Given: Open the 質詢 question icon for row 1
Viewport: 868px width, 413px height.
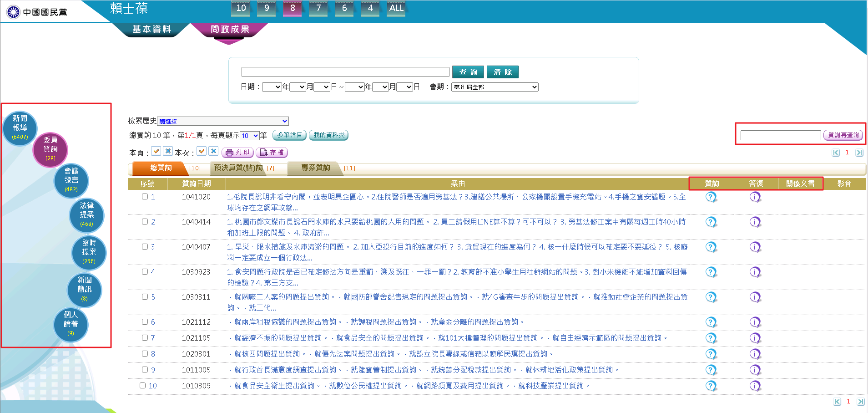Looking at the screenshot, I should coord(711,197).
